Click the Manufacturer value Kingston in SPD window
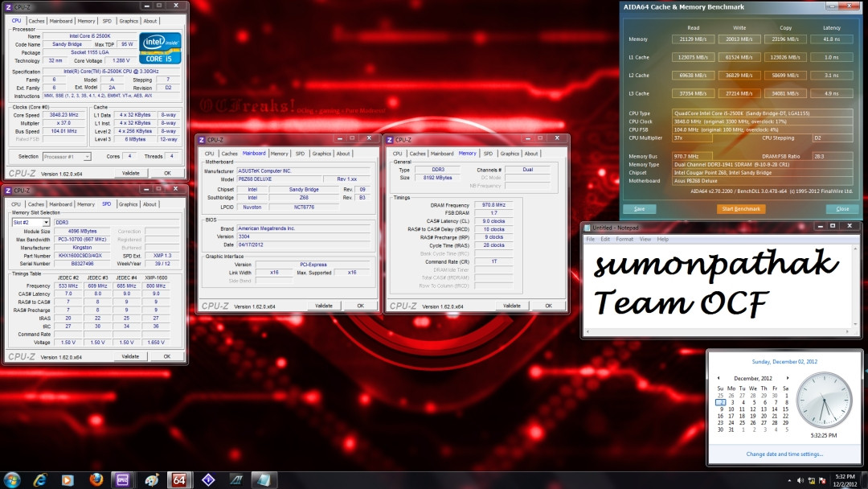This screenshot has height=489, width=868. [82, 248]
